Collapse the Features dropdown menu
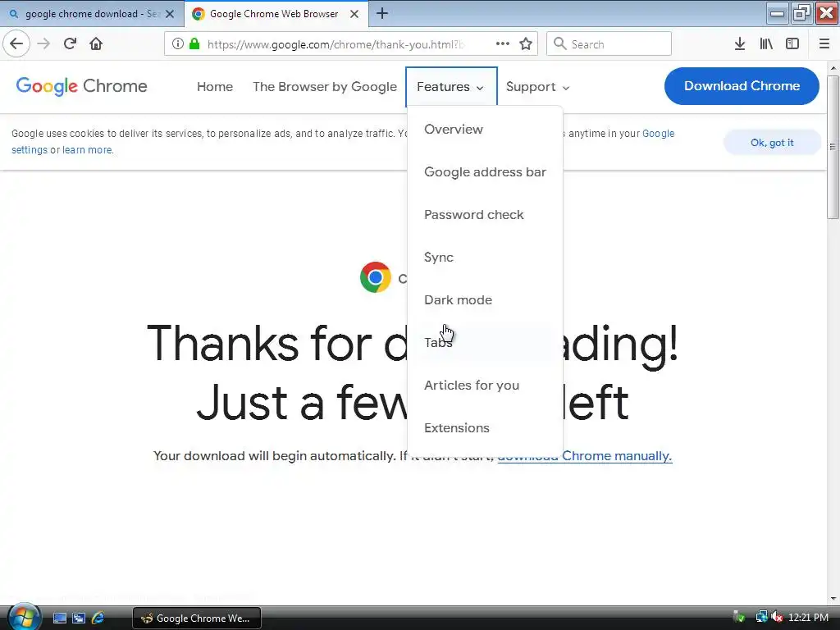This screenshot has height=630, width=840. [451, 86]
